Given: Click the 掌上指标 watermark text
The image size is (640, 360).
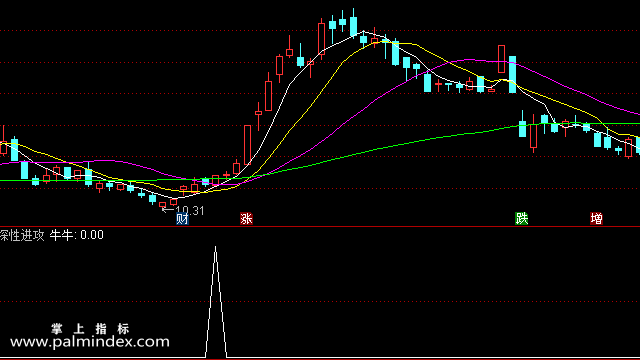Looking at the screenshot, I should [x=90, y=329].
